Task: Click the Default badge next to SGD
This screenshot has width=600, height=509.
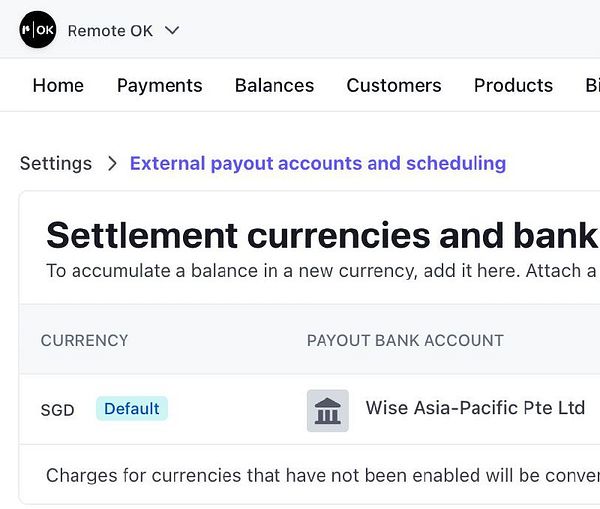Action: pos(132,409)
